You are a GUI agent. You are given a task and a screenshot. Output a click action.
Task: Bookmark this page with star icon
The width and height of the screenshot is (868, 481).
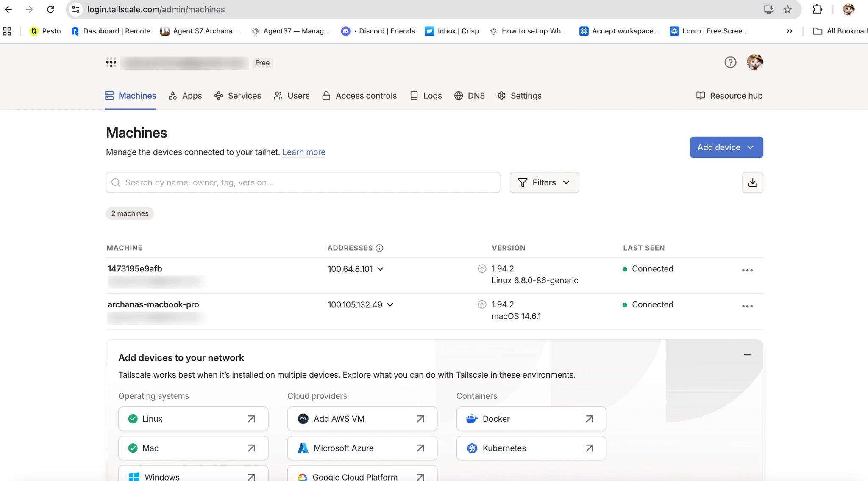(x=787, y=9)
